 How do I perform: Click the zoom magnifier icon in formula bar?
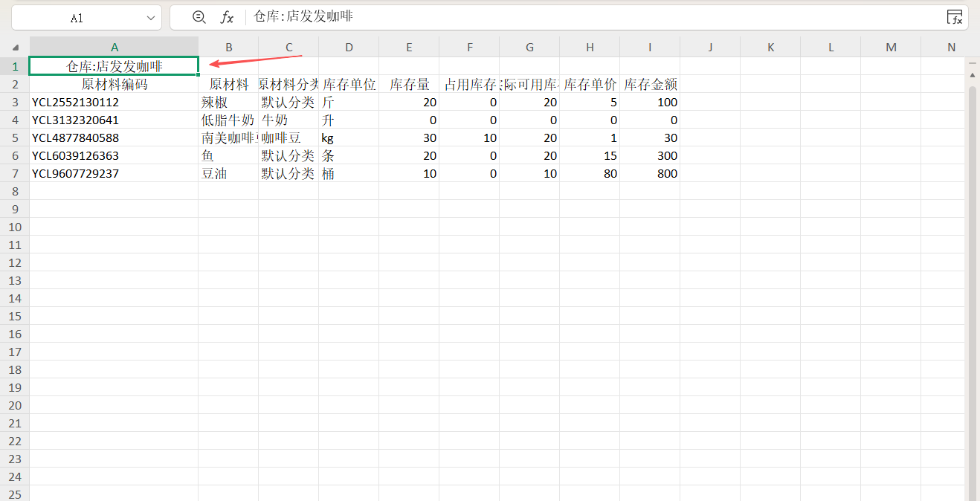[x=199, y=18]
